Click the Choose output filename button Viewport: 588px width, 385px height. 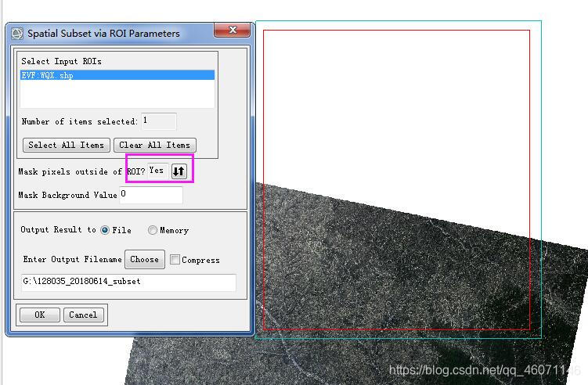(x=144, y=260)
